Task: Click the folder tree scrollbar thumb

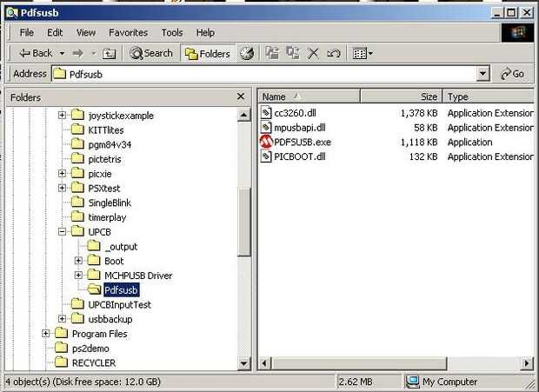Action: (244, 222)
